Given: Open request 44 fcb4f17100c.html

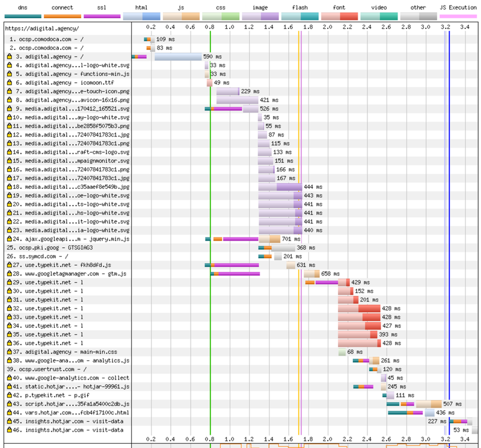Looking at the screenshot, I should [x=71, y=413].
